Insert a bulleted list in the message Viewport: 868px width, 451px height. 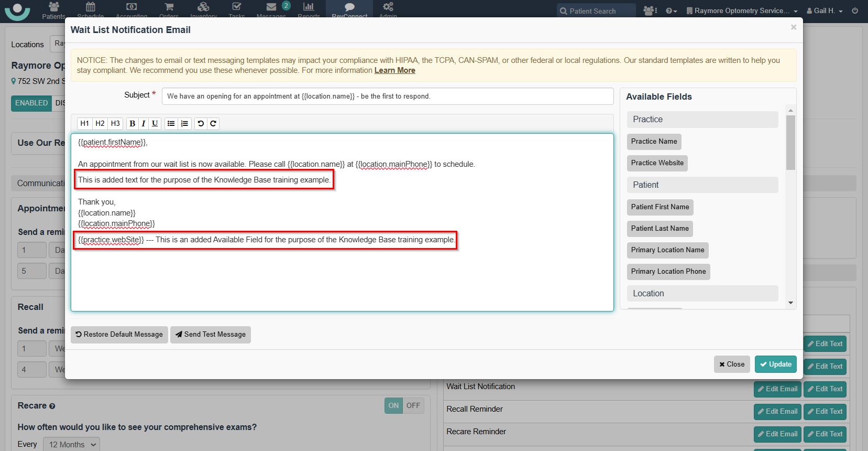(171, 124)
